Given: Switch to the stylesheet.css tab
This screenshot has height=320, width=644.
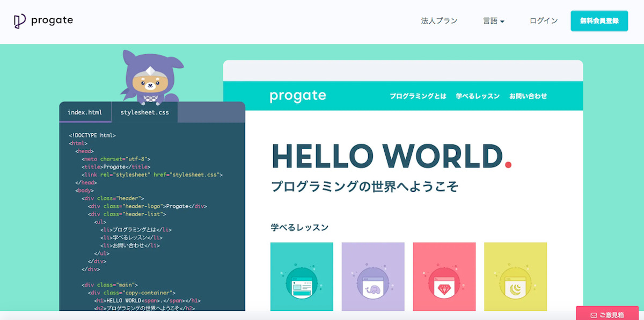Looking at the screenshot, I should point(144,112).
